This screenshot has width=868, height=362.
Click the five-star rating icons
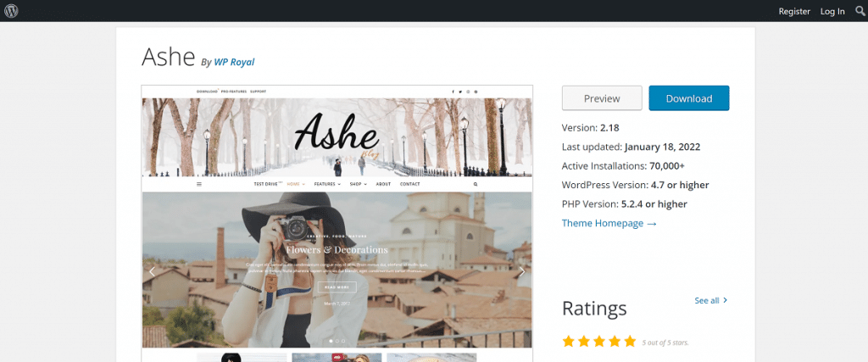click(x=599, y=342)
